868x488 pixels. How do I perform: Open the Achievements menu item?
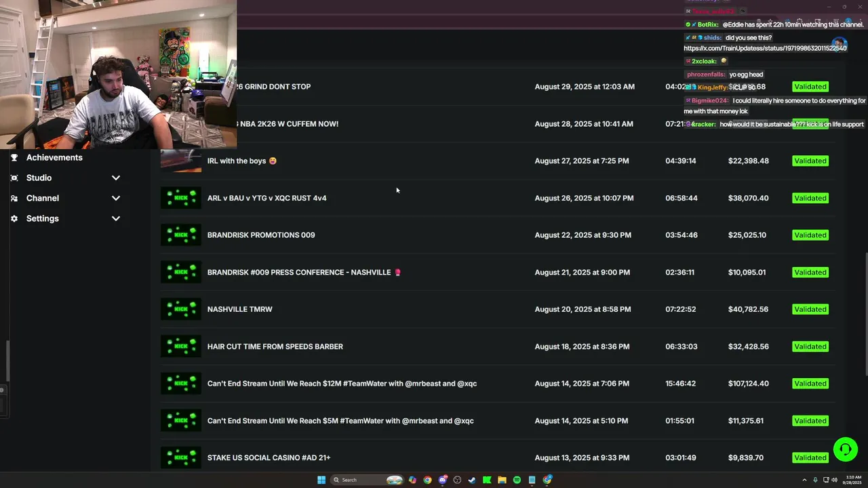point(54,157)
